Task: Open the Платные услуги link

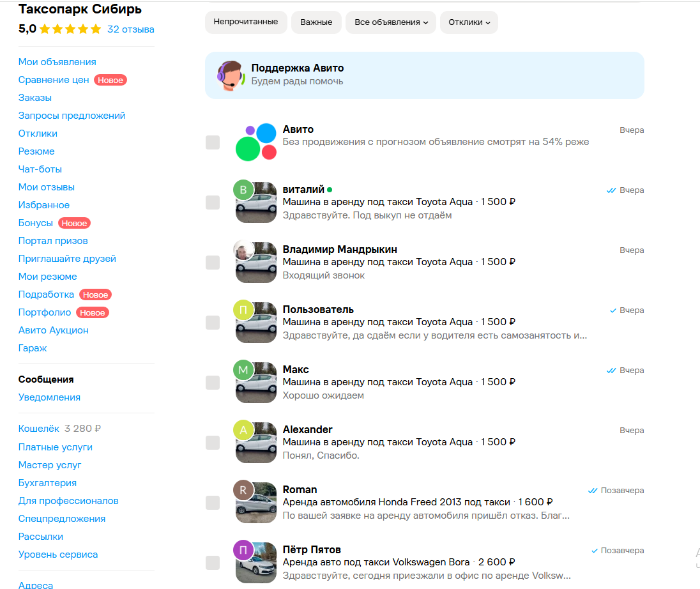Action: point(56,447)
